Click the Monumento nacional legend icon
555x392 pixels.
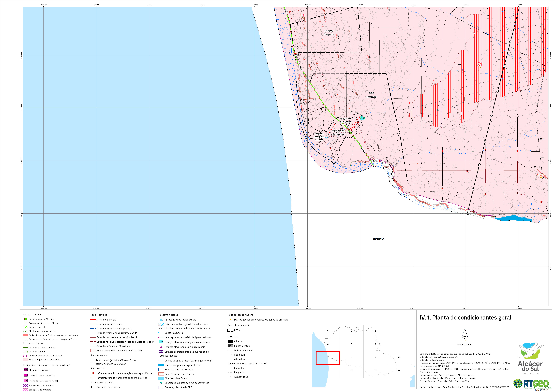(26, 370)
